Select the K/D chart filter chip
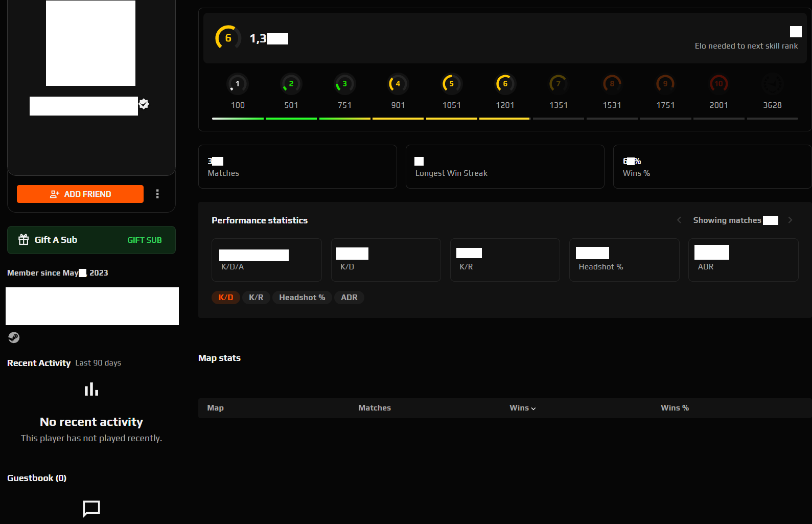The image size is (812, 524). click(x=225, y=298)
